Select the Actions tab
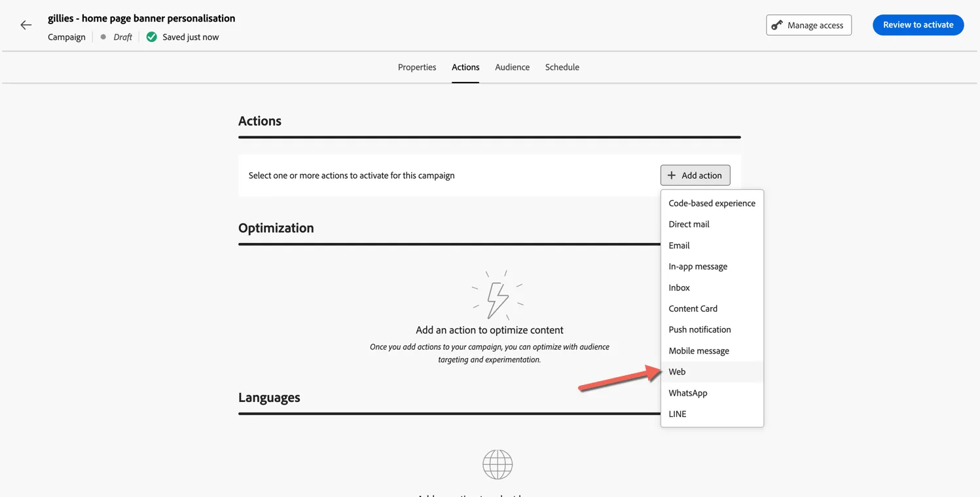This screenshot has width=980, height=497. pos(465,67)
